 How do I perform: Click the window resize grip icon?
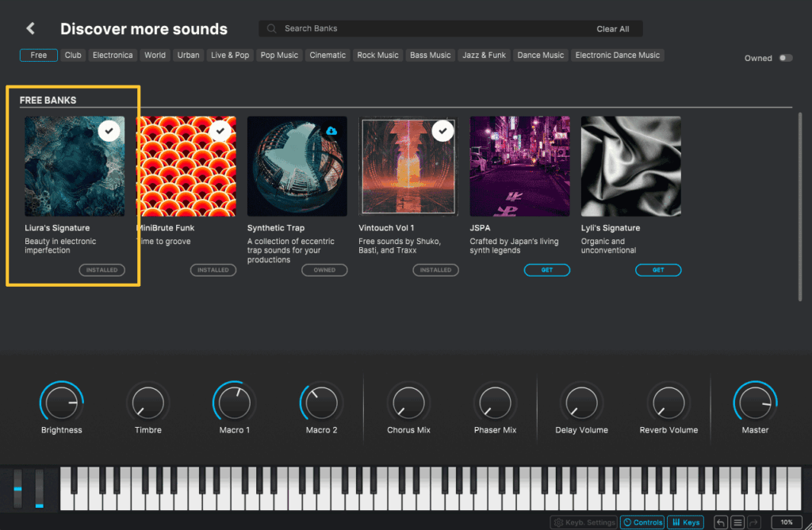[x=808, y=526]
